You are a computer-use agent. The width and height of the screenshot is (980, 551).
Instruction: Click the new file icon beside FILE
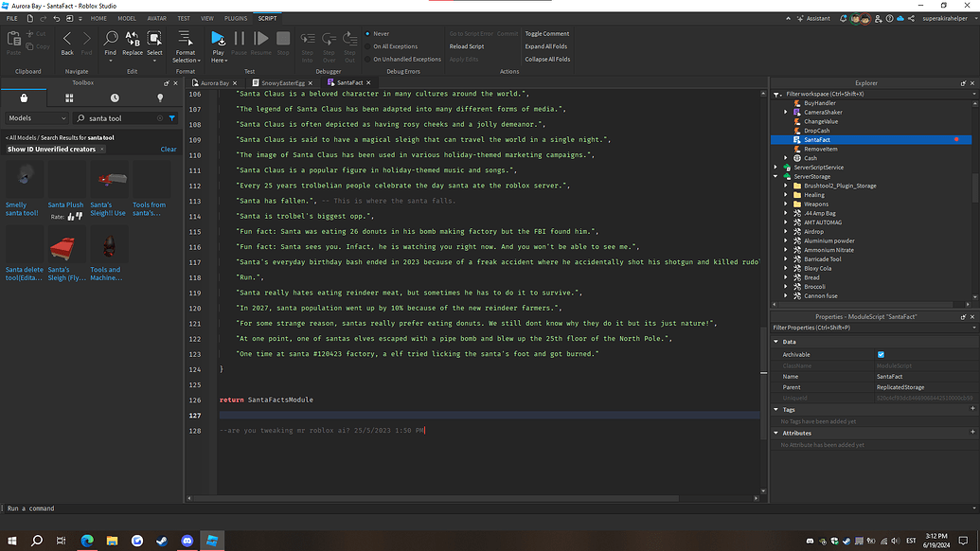coord(29,19)
